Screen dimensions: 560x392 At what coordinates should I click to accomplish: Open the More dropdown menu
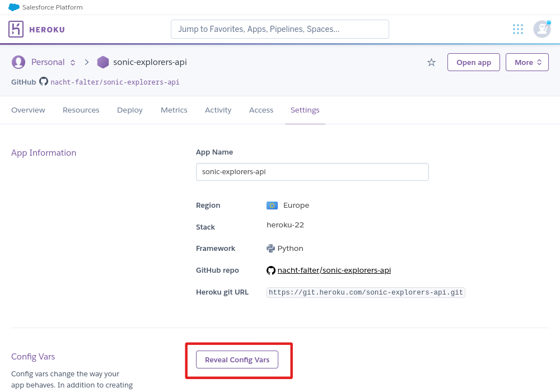527,63
